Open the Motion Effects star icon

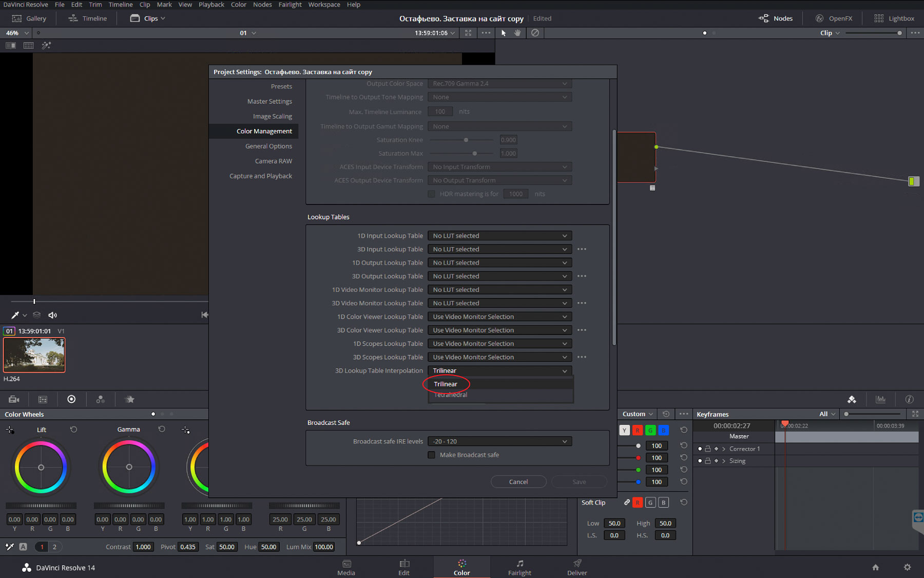tap(129, 399)
